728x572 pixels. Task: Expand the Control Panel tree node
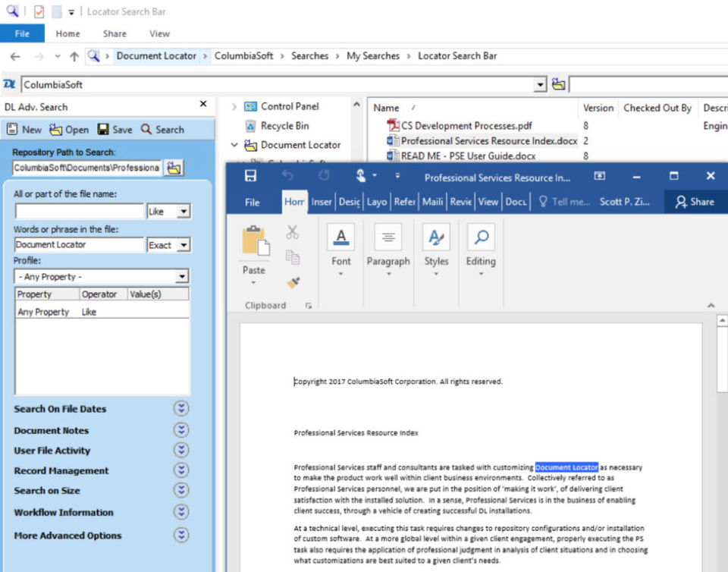(x=234, y=106)
